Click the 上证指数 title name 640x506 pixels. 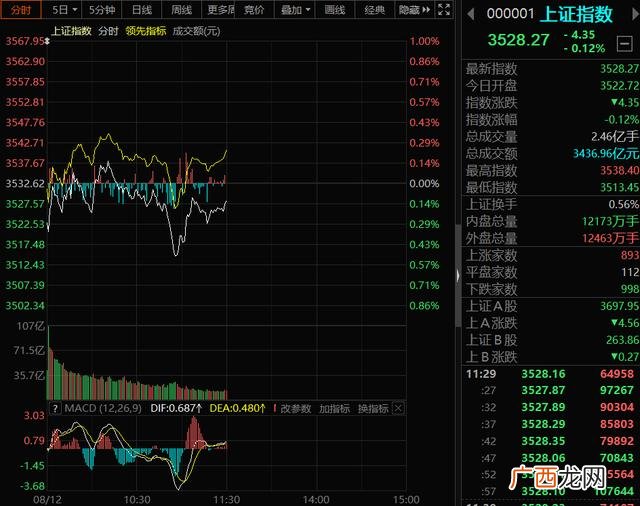point(576,14)
